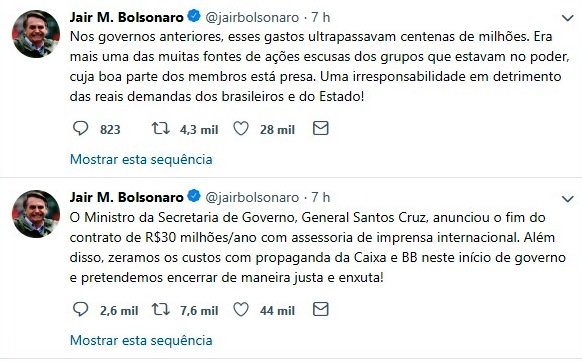Click second 'Mostrar esta sequência' link
The image size is (582, 362).
pos(141,340)
